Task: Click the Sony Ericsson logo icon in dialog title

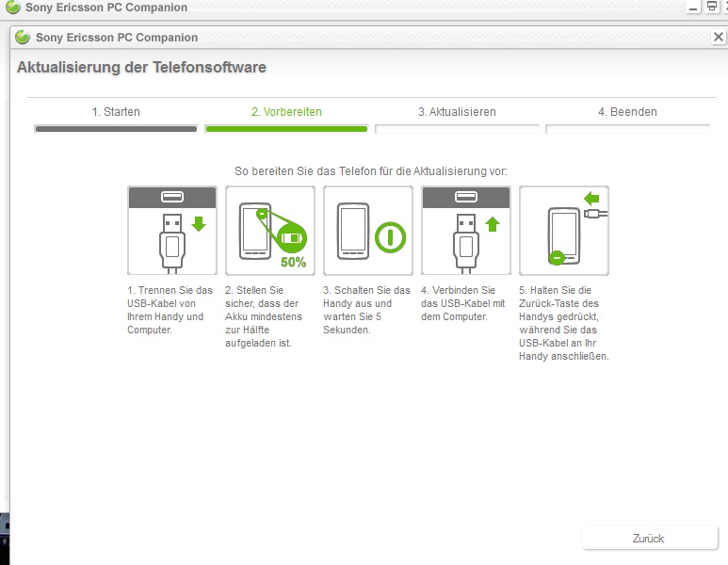Action: coord(23,37)
